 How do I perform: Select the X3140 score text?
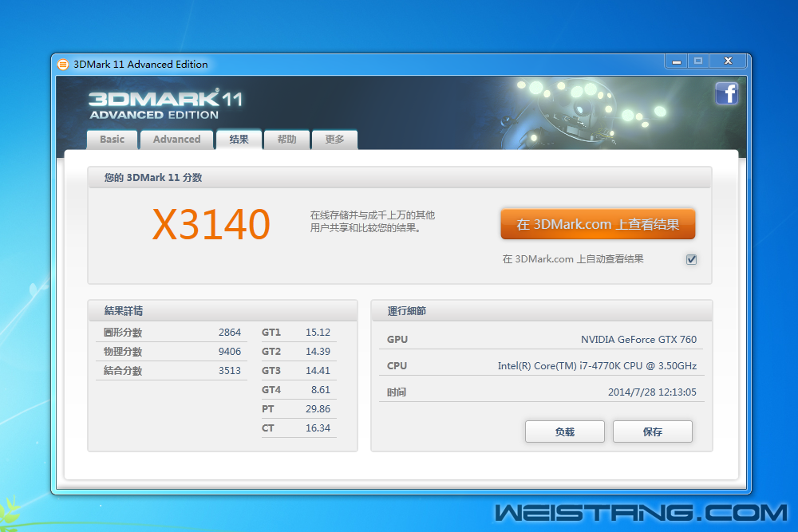click(211, 224)
